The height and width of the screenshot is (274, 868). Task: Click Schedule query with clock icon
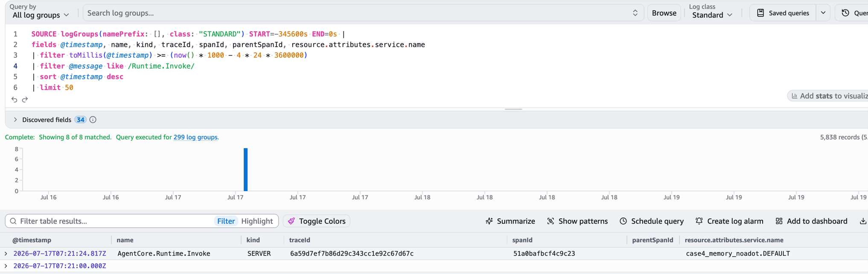tap(652, 221)
